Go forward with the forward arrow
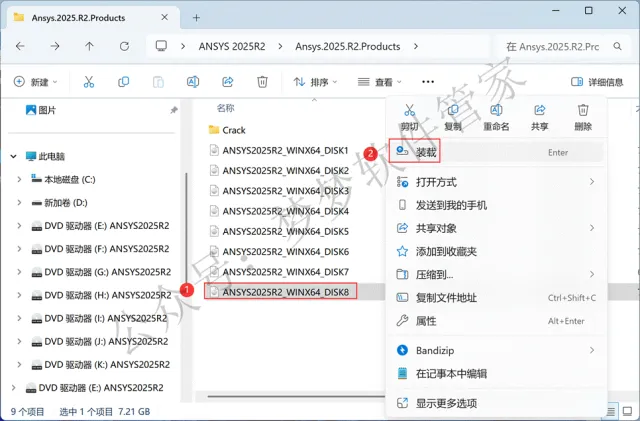The width and height of the screenshot is (640, 421). [x=55, y=46]
